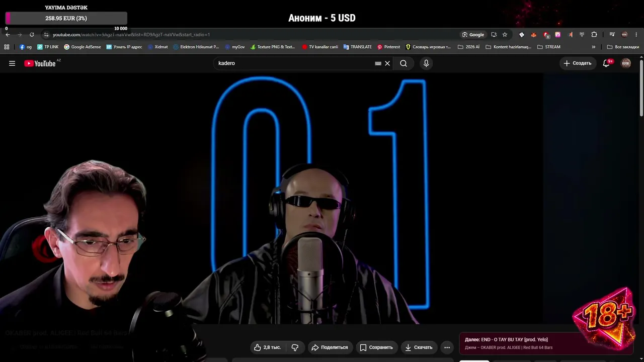Open the Google AdSense bookmark
Image resolution: width=644 pixels, height=362 pixels.
(83, 47)
